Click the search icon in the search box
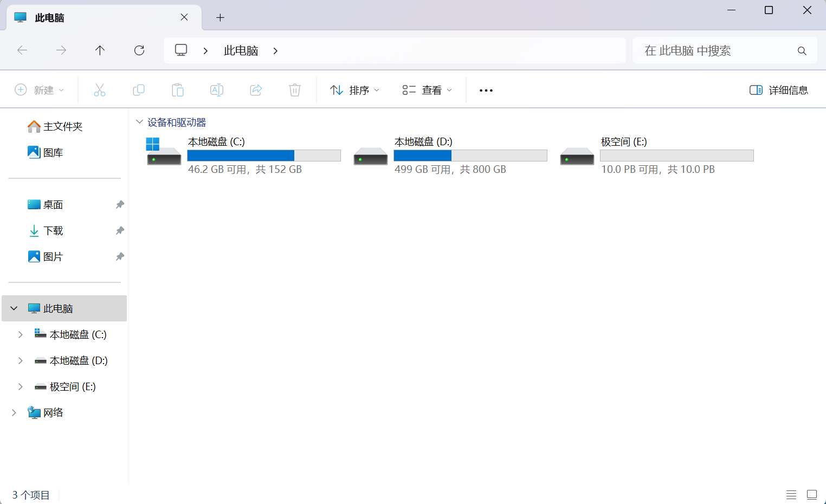This screenshot has width=826, height=504. pyautogui.click(x=802, y=50)
